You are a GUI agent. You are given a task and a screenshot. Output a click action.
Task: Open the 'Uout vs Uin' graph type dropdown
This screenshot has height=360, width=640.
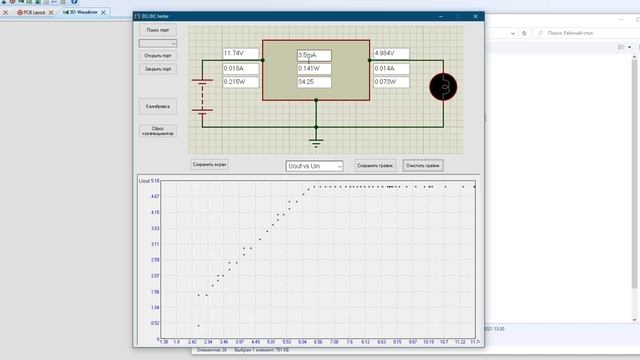pyautogui.click(x=314, y=166)
